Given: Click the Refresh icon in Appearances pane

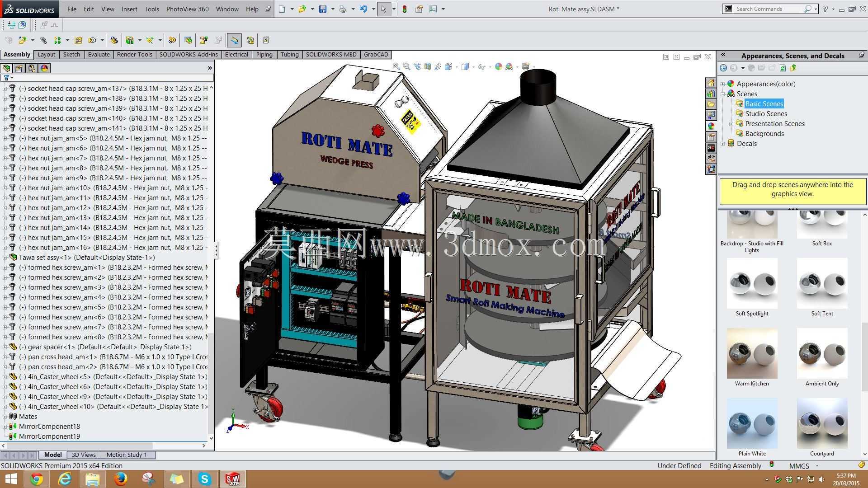Looking at the screenshot, I should [x=783, y=68].
